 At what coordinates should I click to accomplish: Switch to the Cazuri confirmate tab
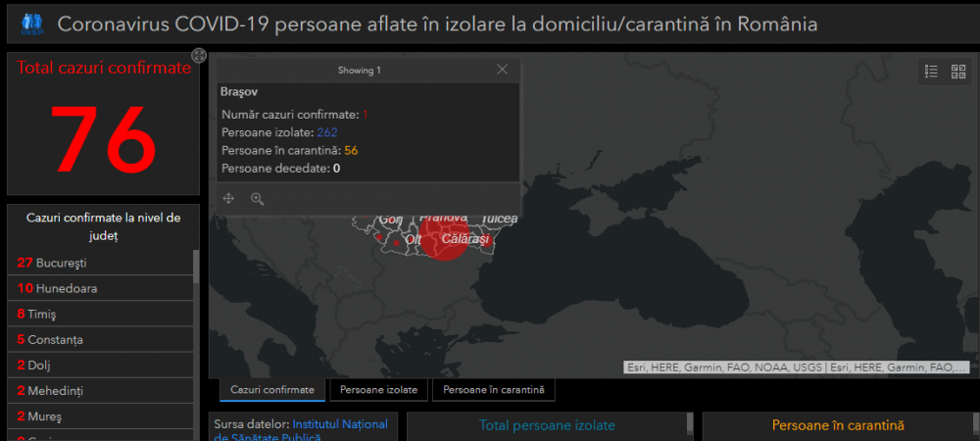click(272, 390)
